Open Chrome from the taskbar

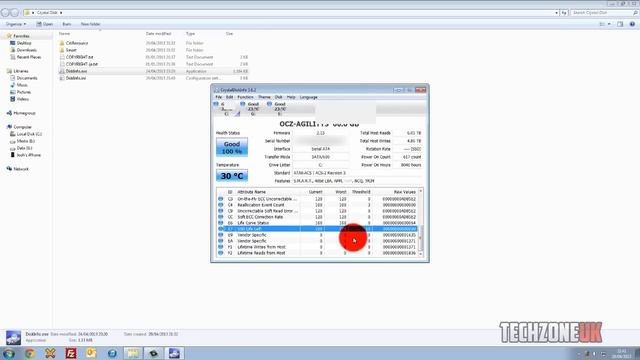coord(29,353)
